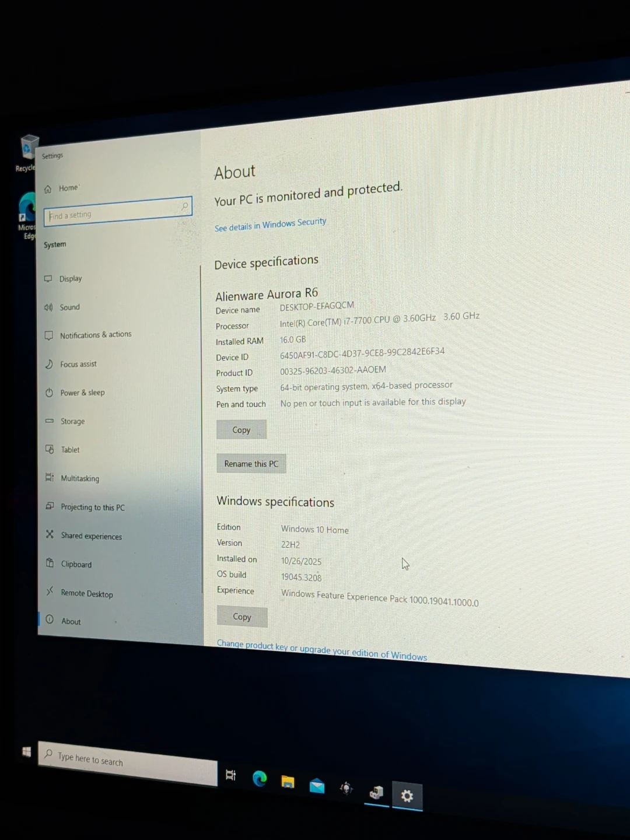
Task: Go to Settings Home
Action: [x=62, y=188]
